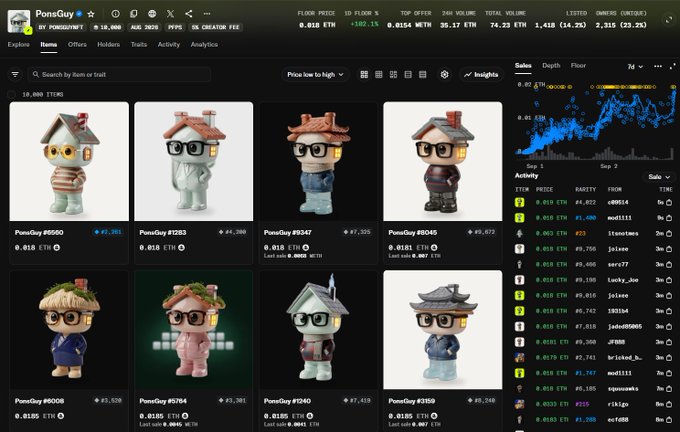The height and width of the screenshot is (432, 680).
Task: Open the Activity tab
Action: [x=169, y=44]
